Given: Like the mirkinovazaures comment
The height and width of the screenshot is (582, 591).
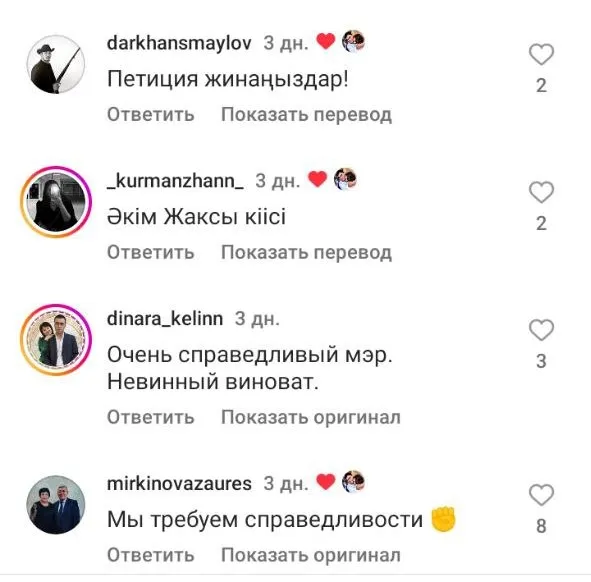Looking at the screenshot, I should [x=541, y=495].
